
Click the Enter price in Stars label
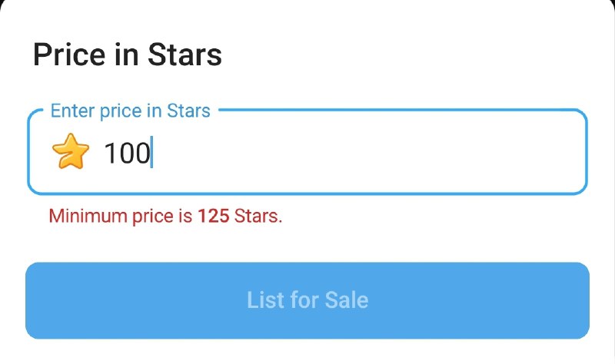coord(130,111)
